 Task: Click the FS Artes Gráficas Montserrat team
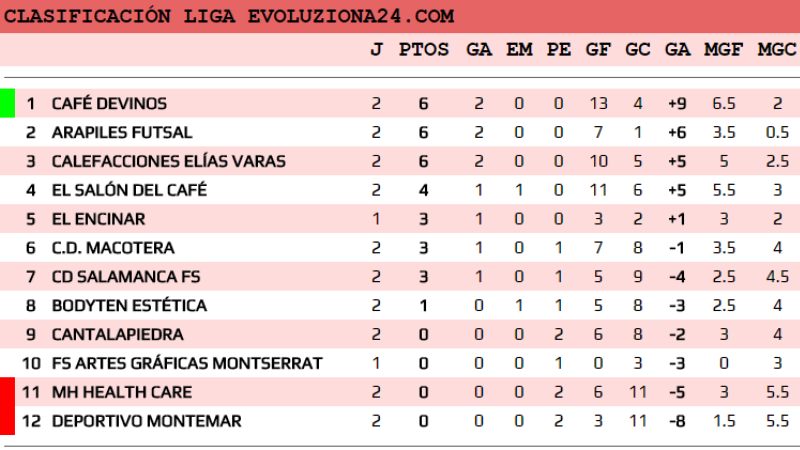tap(187, 363)
